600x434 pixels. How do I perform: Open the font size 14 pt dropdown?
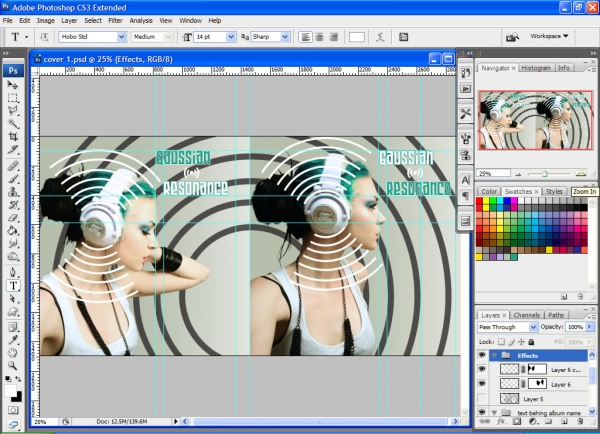point(231,37)
